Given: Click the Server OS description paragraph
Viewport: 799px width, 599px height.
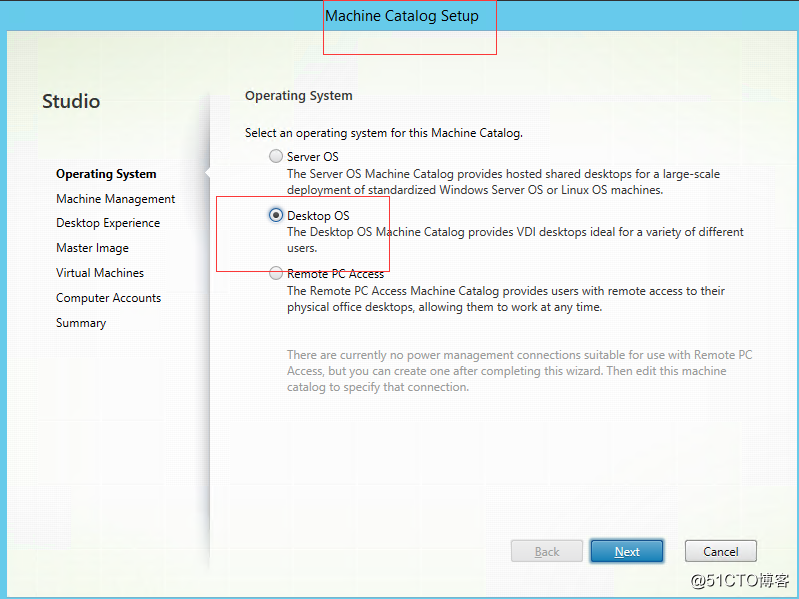Looking at the screenshot, I should pos(503,182).
